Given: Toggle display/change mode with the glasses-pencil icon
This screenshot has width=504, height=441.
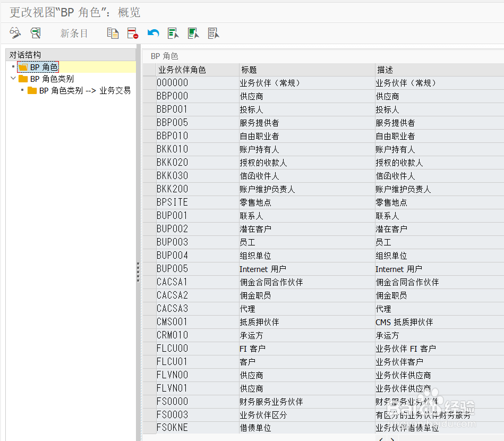Looking at the screenshot, I should pos(15,33).
